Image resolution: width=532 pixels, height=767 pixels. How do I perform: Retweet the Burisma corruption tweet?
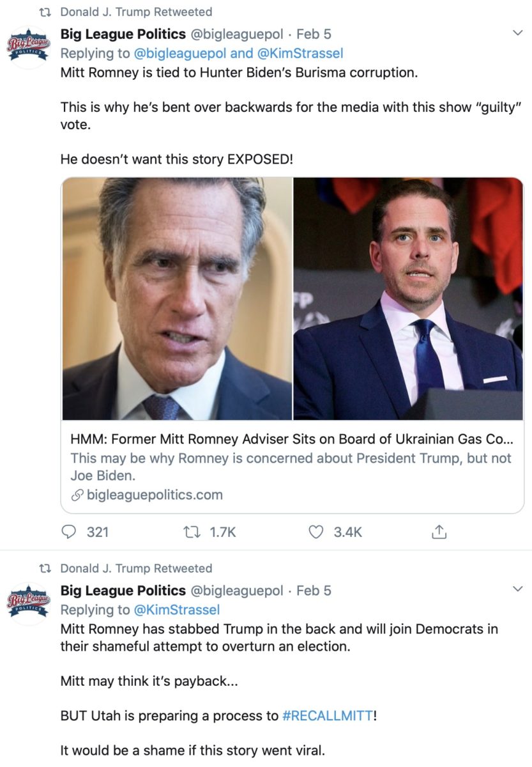[192, 532]
